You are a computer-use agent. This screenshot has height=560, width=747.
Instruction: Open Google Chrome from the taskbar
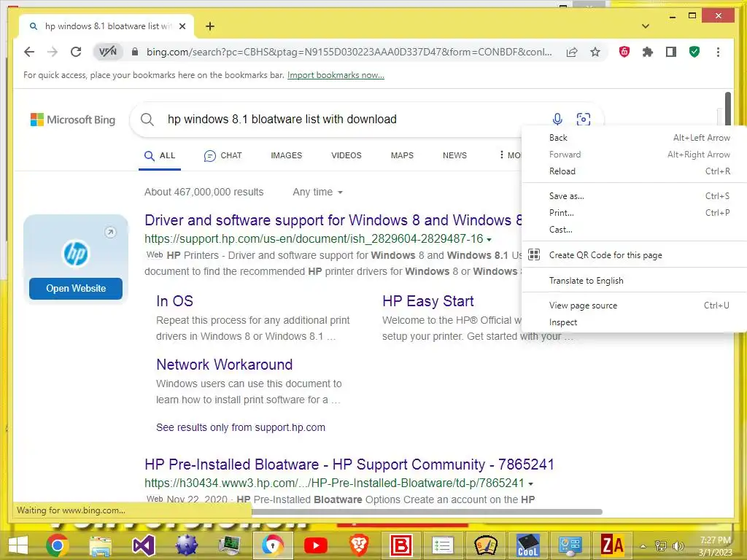[x=57, y=545]
